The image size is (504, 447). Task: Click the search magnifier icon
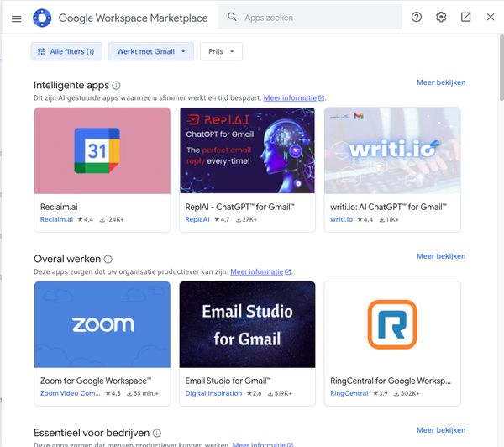(x=232, y=17)
